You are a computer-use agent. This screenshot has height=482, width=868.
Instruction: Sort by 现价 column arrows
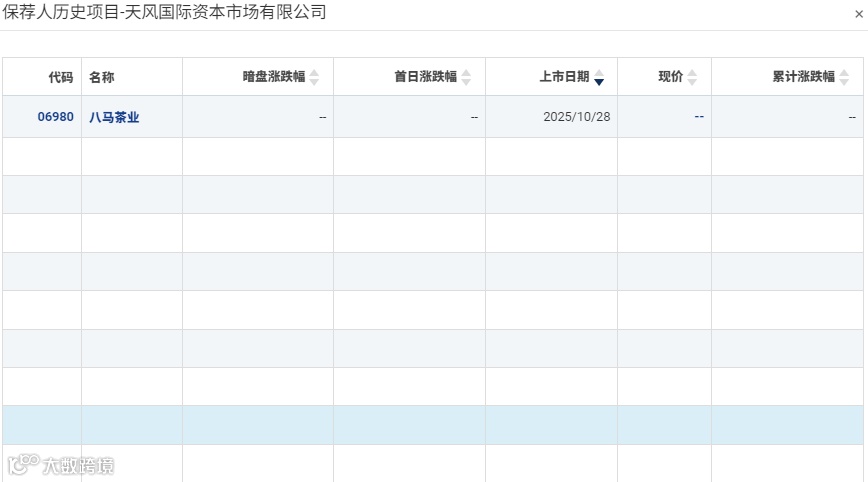(692, 77)
